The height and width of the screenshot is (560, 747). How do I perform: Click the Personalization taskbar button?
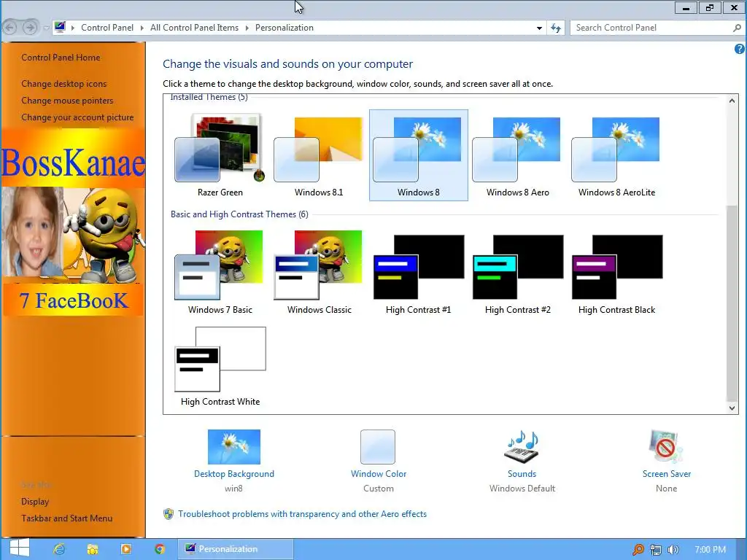click(236, 549)
